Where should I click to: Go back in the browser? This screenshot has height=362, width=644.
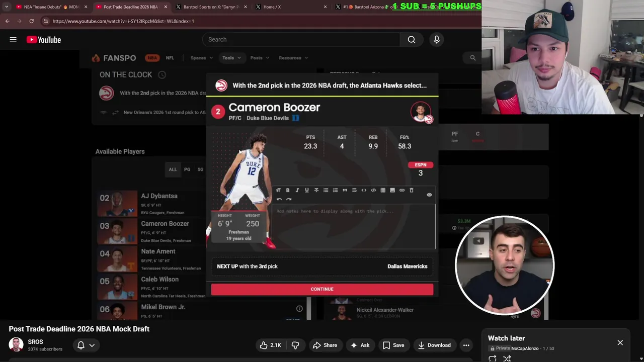7,21
